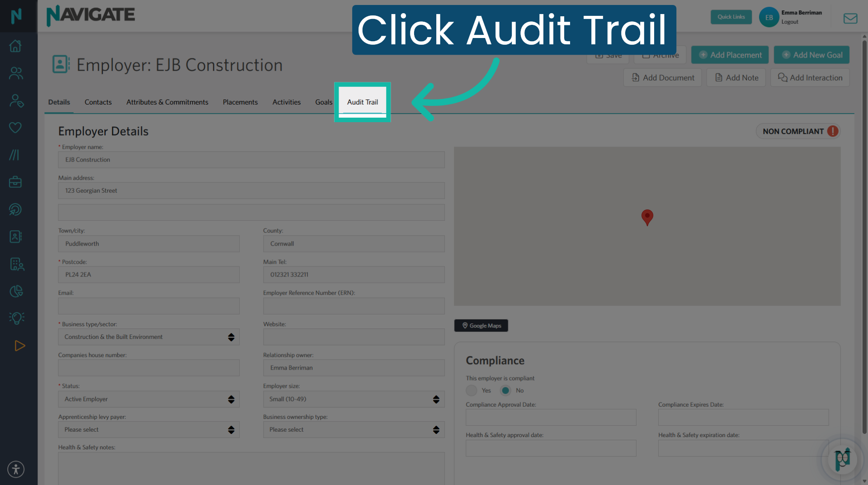
Task: Click the second address line field
Action: click(x=251, y=213)
